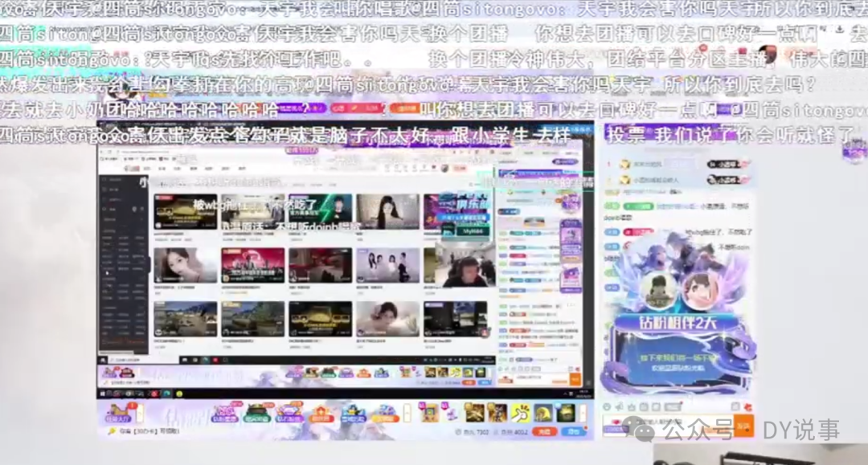Click the red 充值 recharge button
The width and height of the screenshot is (868, 465).
coord(544,431)
